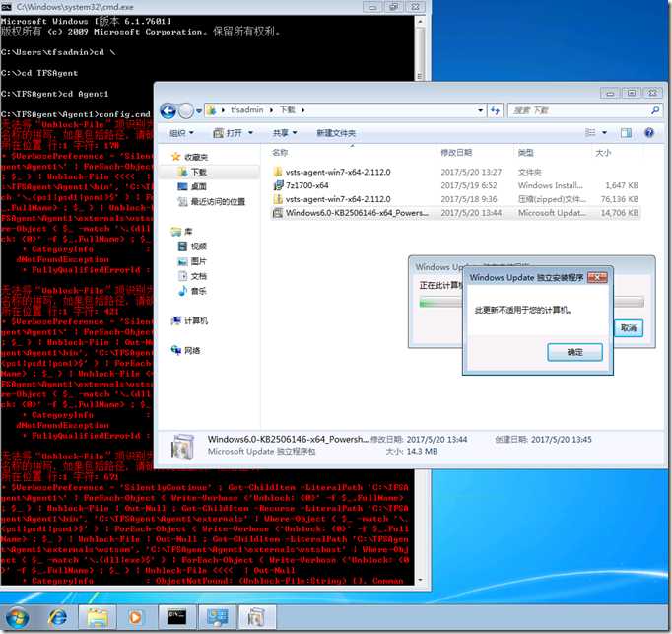Click the cmd window scrollbar up arrow
The height and width of the screenshot is (634, 672).
pyautogui.click(x=420, y=21)
